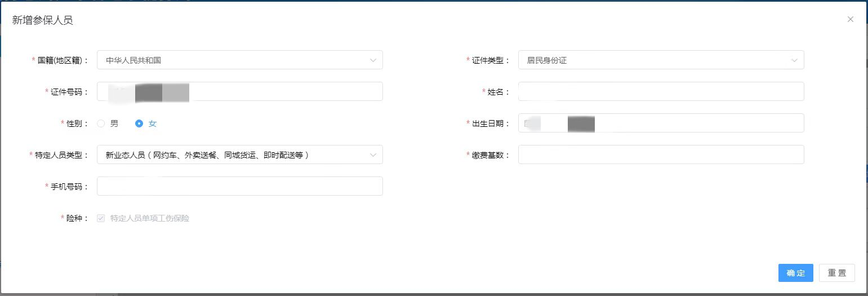This screenshot has height=296, width=868.
Task: Open the 中华人民共和国 nationality selector
Action: [x=231, y=60]
